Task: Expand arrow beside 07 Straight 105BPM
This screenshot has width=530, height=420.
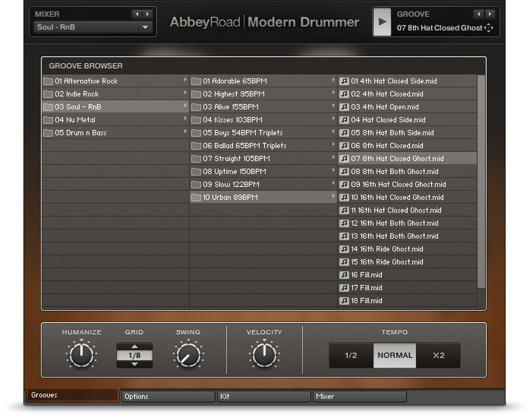Action: coord(333,157)
